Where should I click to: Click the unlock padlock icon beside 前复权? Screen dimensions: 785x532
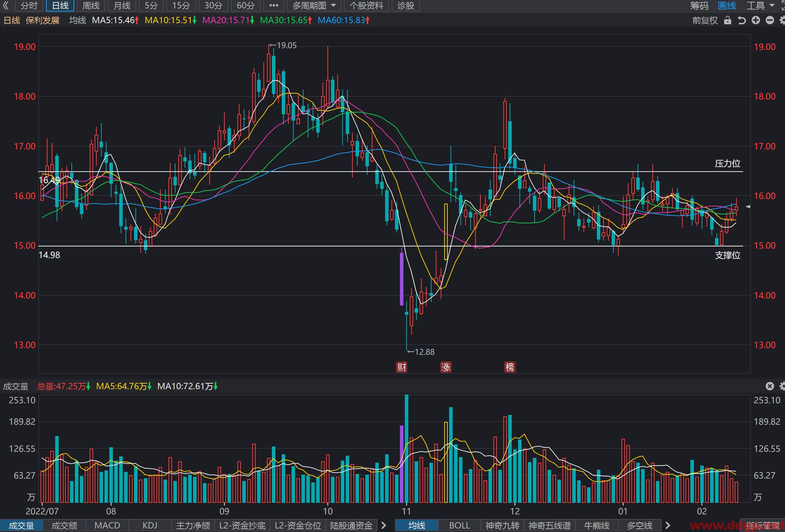(728, 20)
